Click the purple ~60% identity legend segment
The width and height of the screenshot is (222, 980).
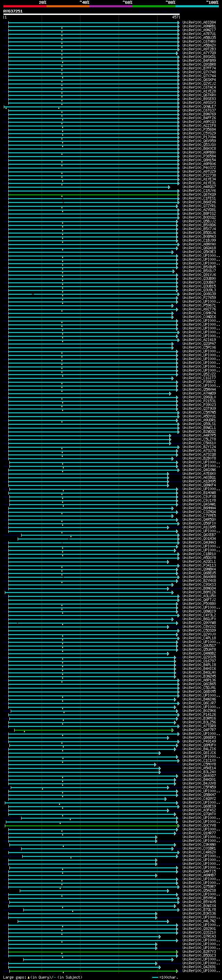pyautogui.click(x=111, y=6)
